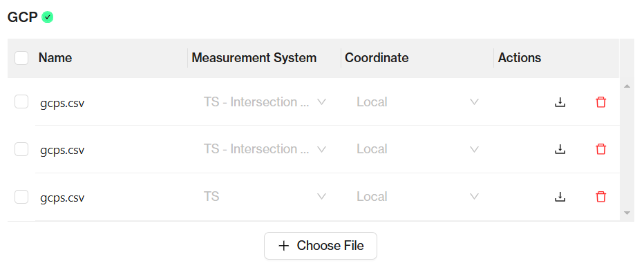The height and width of the screenshot is (270, 644).
Task: Toggle the select-all checkbox in header
Action: pyautogui.click(x=21, y=58)
